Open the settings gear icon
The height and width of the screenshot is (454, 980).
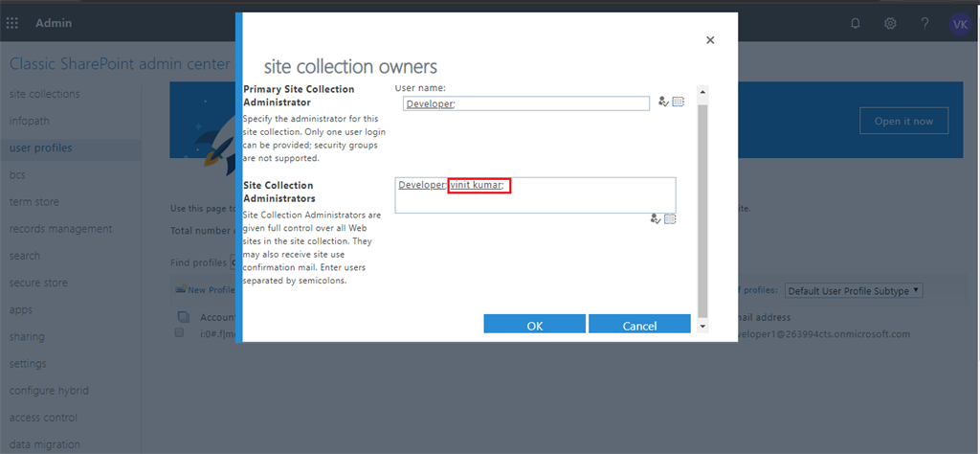tap(890, 24)
